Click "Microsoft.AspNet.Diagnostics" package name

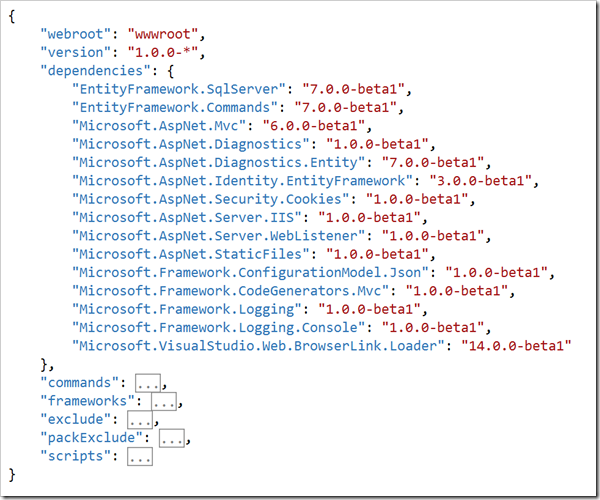pos(191,144)
